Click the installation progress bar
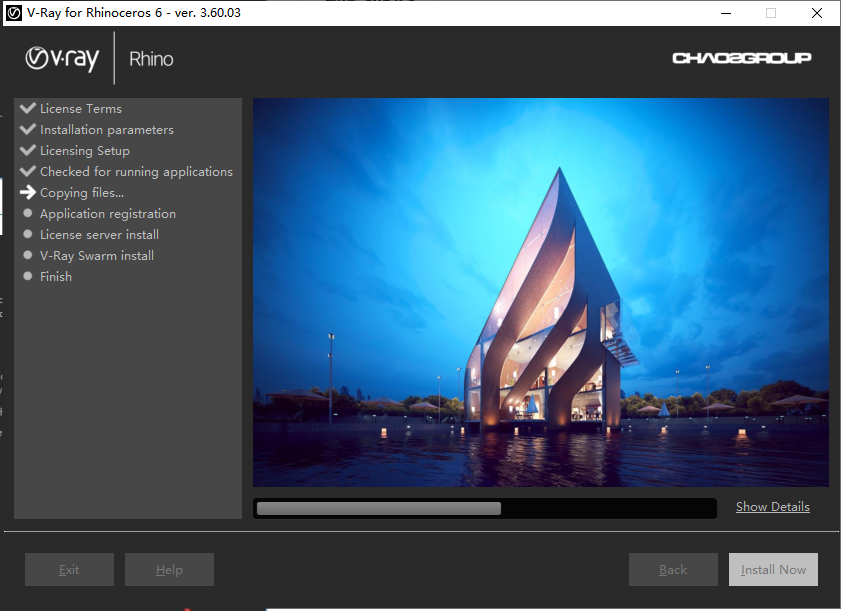 click(x=485, y=507)
